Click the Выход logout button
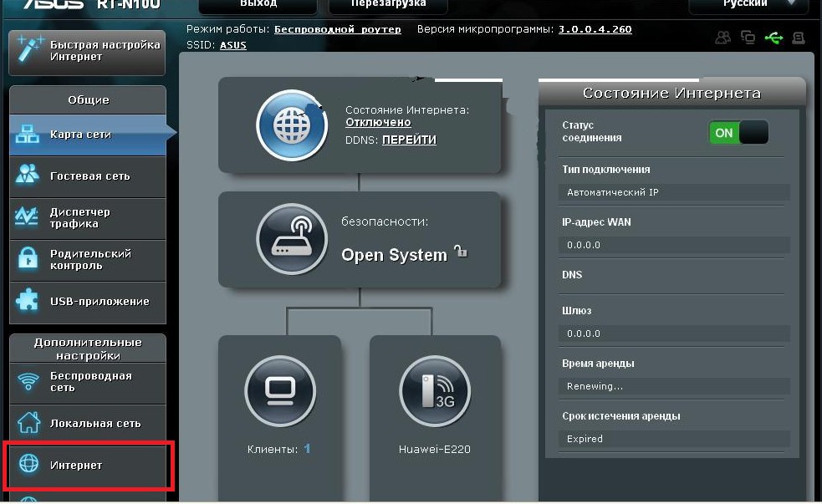Image resolution: width=822 pixels, height=504 pixels. point(258,5)
